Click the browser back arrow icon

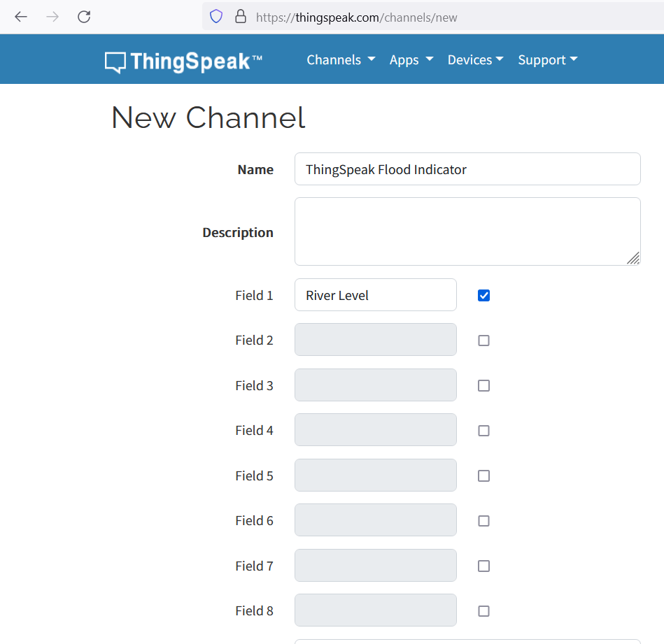tap(21, 17)
